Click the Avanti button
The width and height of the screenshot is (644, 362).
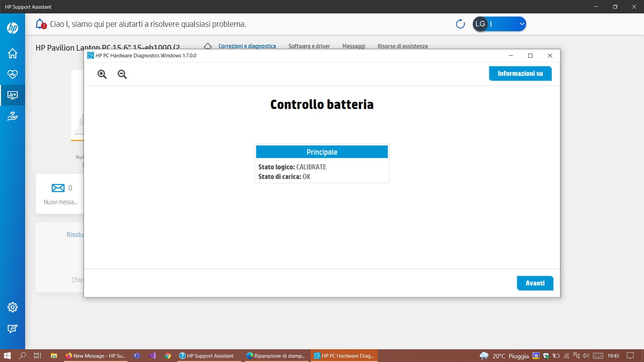(535, 283)
